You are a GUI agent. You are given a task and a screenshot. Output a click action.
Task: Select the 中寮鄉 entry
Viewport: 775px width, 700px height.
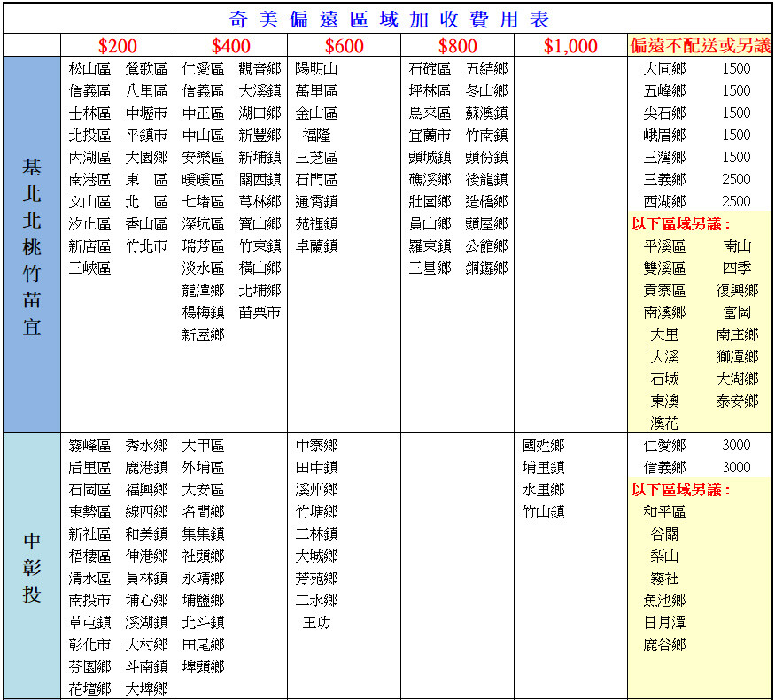click(316, 446)
